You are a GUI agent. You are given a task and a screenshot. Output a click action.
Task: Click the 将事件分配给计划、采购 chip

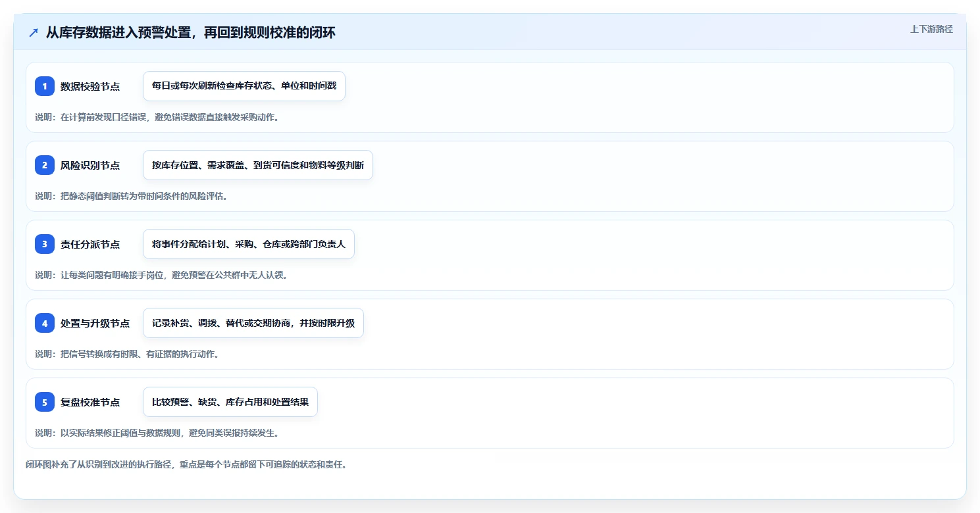click(249, 244)
